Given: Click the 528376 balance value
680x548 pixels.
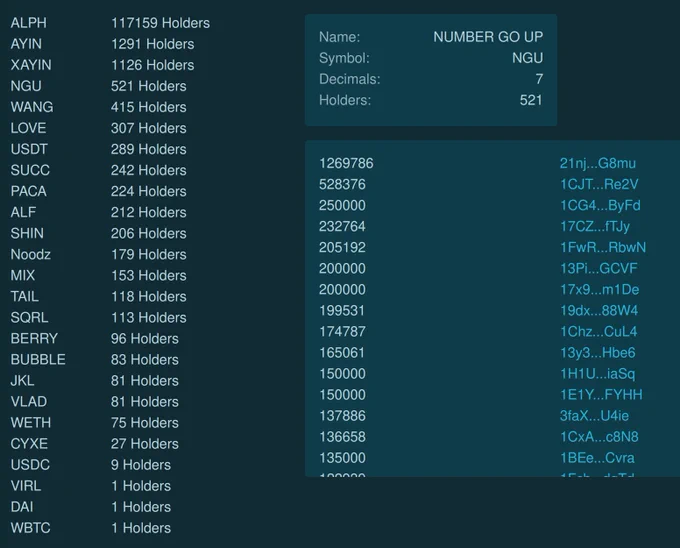Looking at the screenshot, I should [x=342, y=184].
